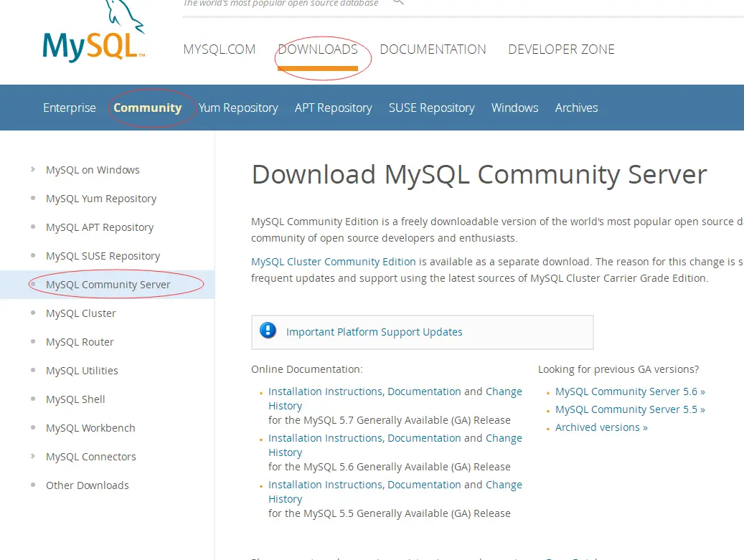This screenshot has height=560, width=744.
Task: Open MySQL APT Repository sidebar link
Action: 100,227
